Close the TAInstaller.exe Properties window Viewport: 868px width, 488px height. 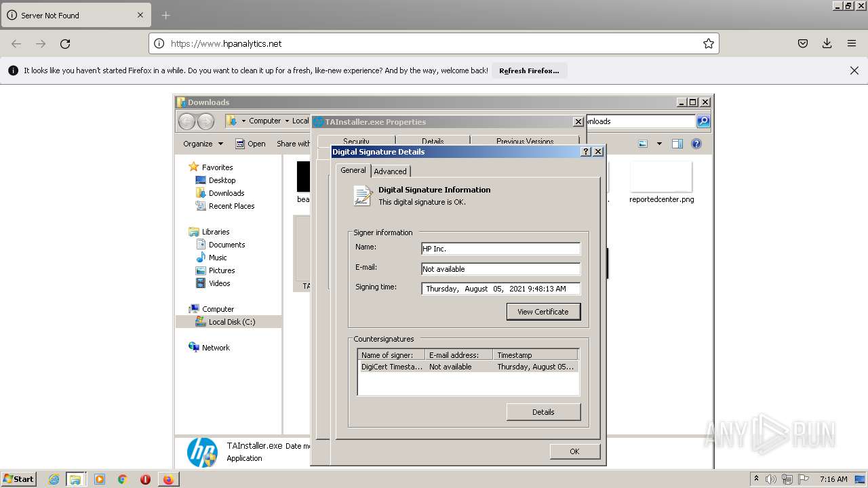pyautogui.click(x=578, y=122)
